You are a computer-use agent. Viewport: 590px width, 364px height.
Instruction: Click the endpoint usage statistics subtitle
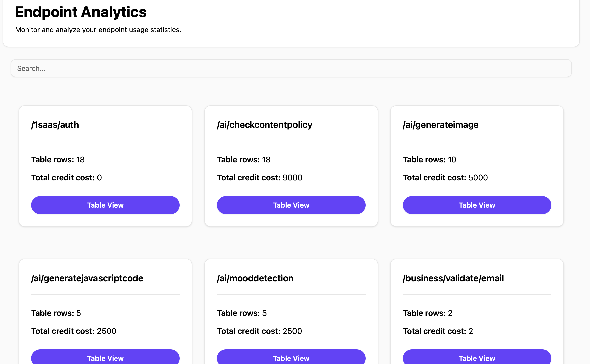click(98, 30)
